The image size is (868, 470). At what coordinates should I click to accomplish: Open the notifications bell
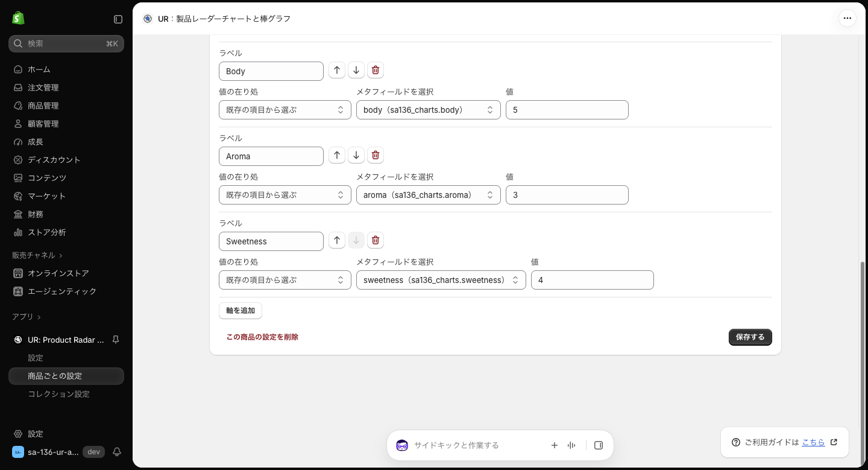[x=118, y=452]
